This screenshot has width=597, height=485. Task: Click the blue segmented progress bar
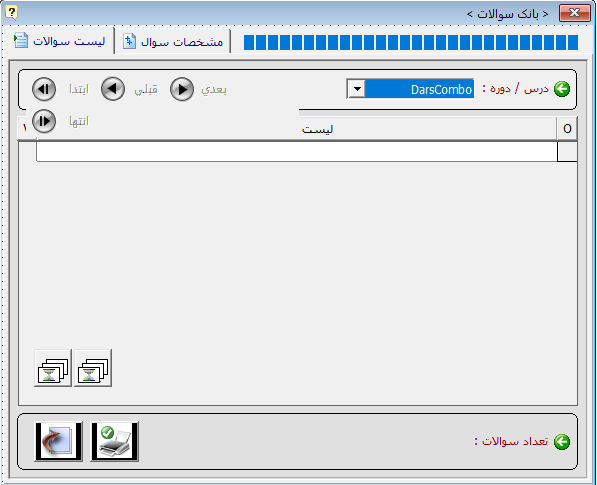pyautogui.click(x=410, y=42)
